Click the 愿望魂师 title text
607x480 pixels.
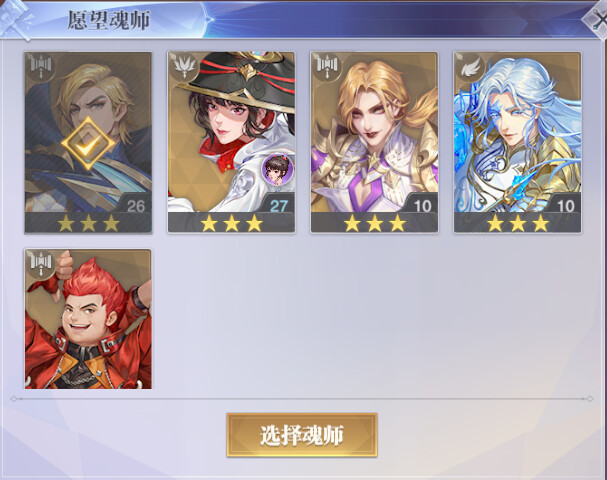[109, 20]
